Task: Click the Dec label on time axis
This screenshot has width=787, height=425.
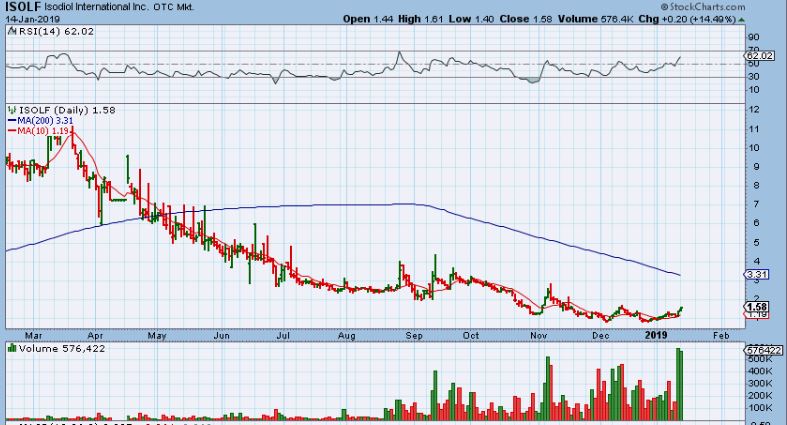Action: (x=600, y=335)
